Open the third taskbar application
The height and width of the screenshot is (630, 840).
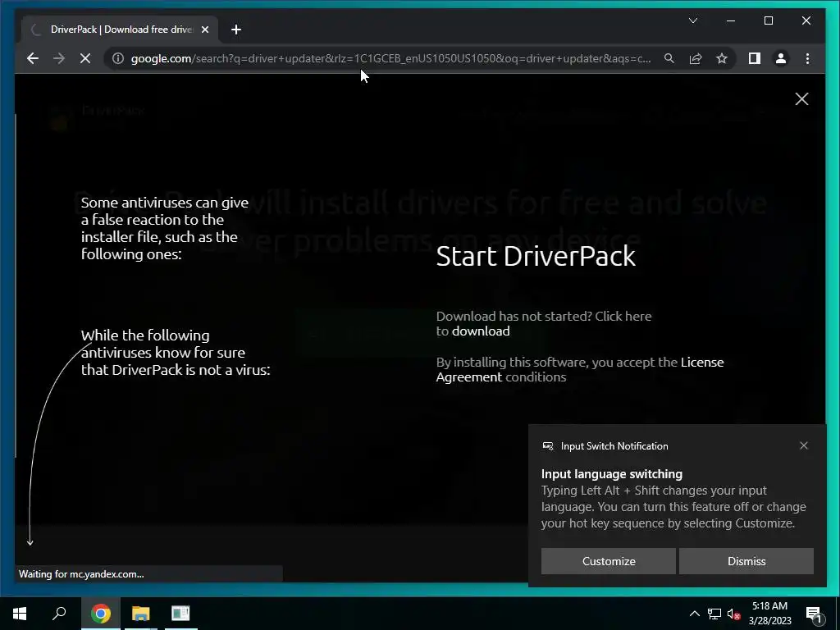click(x=180, y=614)
